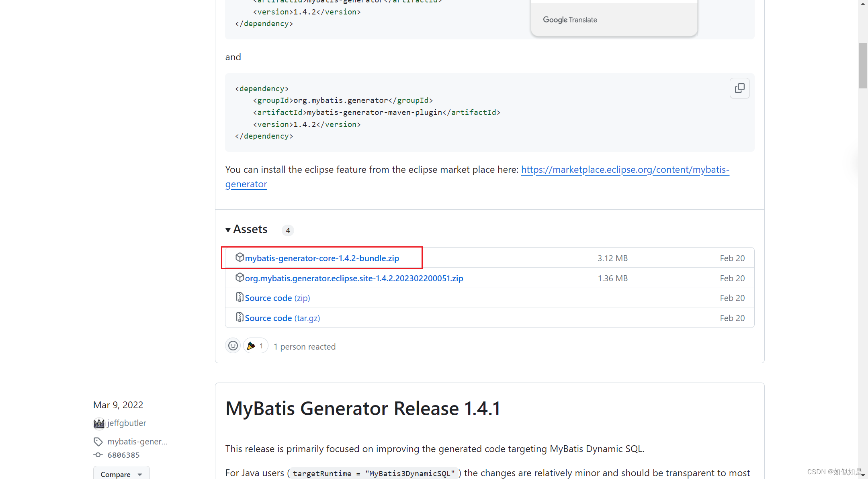This screenshot has height=479, width=868.
Task: Download Source code (tar.gz)
Action: pos(282,318)
